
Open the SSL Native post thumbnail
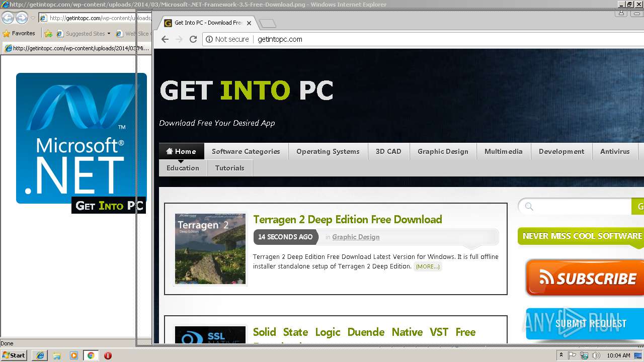point(210,335)
